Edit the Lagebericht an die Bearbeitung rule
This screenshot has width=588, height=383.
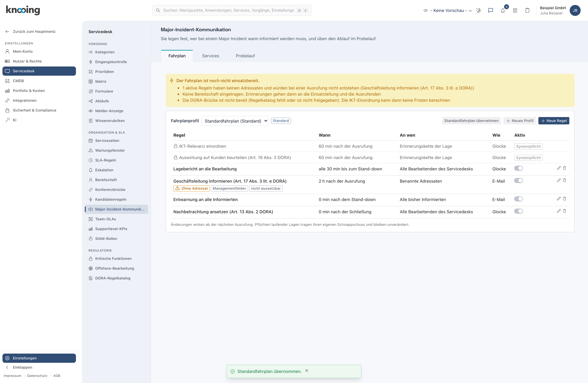pos(559,168)
